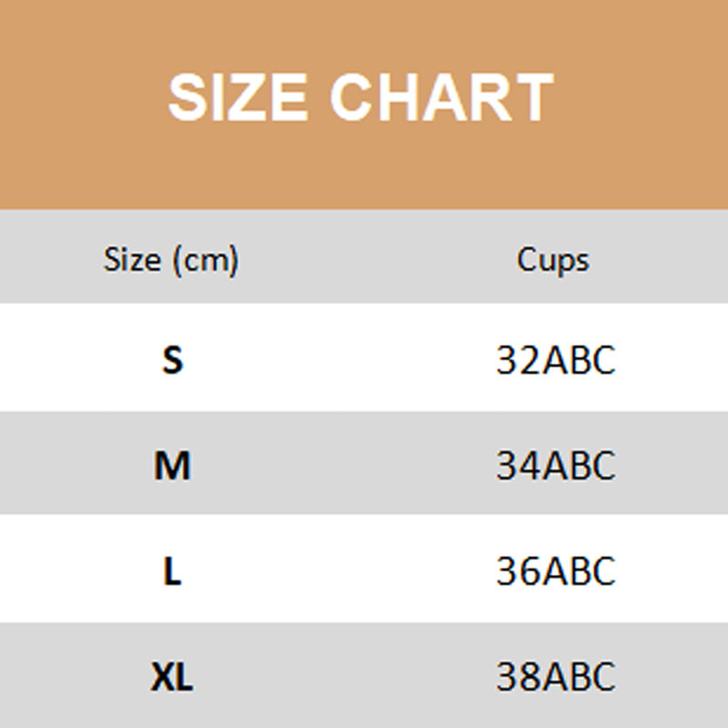The height and width of the screenshot is (728, 728).
Task: Select the M size label
Action: click(x=172, y=466)
